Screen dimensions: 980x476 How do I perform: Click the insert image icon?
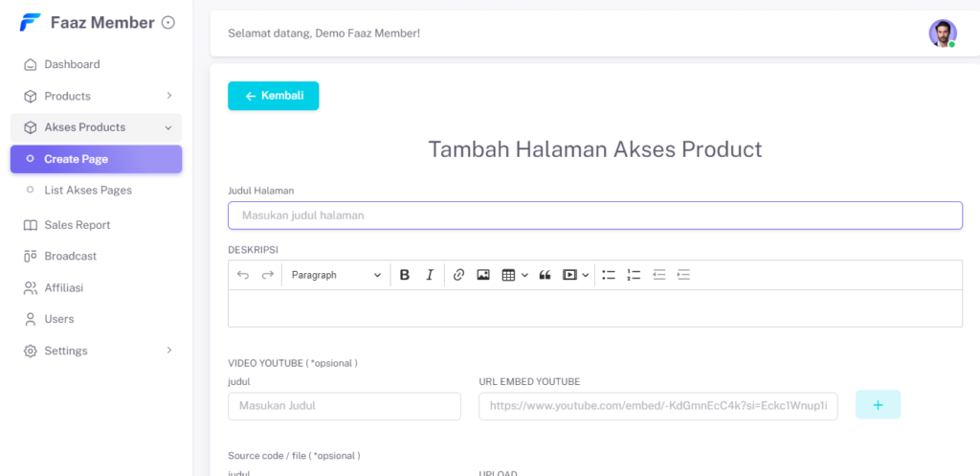(x=483, y=275)
